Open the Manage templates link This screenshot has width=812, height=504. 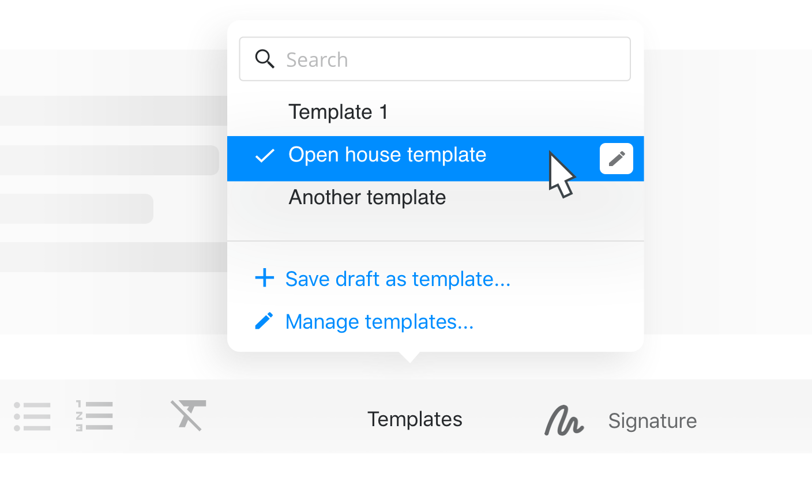(379, 322)
